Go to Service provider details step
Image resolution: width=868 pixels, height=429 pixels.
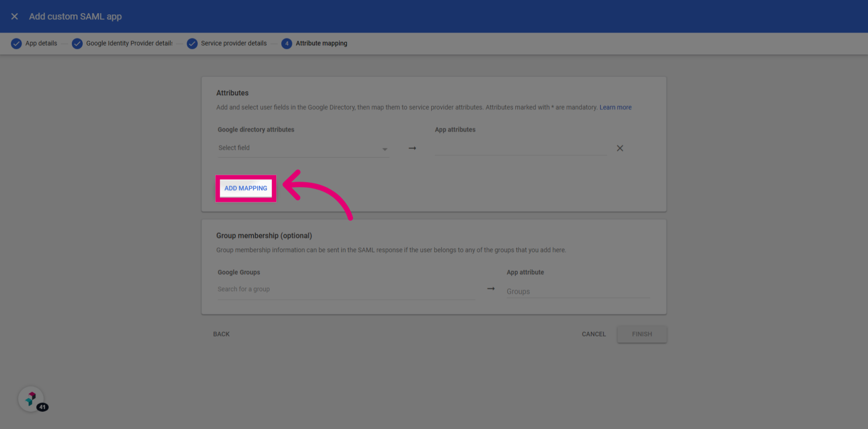(234, 43)
